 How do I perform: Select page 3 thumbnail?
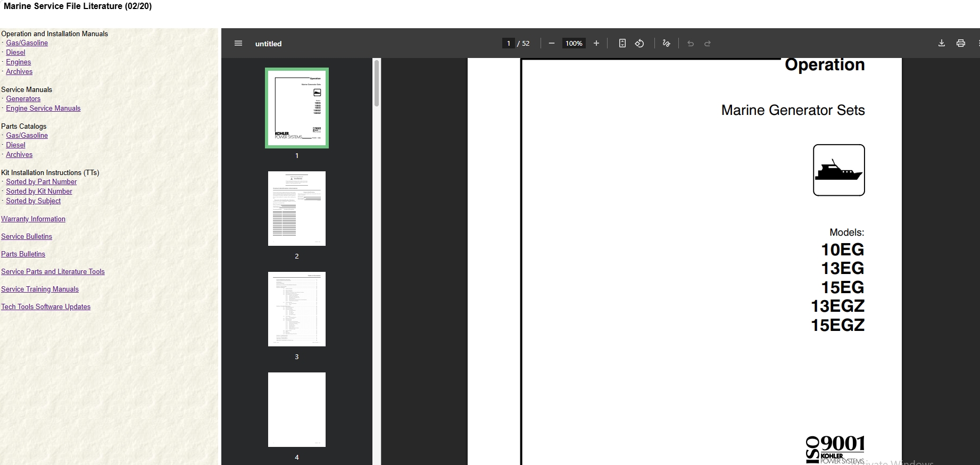point(297,309)
